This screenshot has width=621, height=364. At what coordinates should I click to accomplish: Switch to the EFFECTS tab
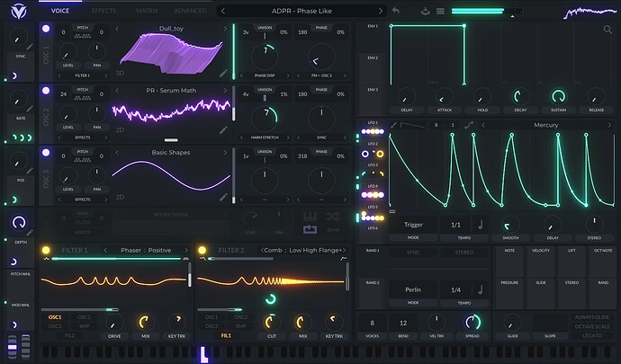coord(103,11)
